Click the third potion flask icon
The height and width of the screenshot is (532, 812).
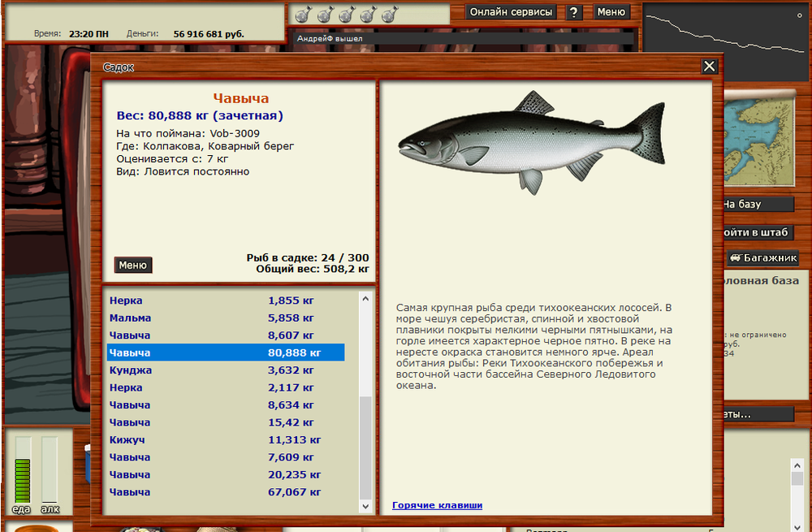coord(345,14)
